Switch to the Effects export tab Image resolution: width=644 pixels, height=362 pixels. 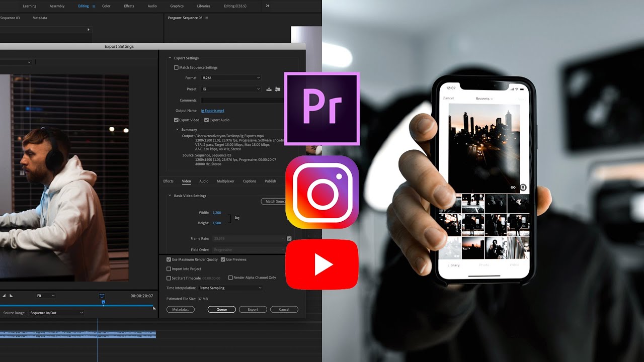(169, 181)
